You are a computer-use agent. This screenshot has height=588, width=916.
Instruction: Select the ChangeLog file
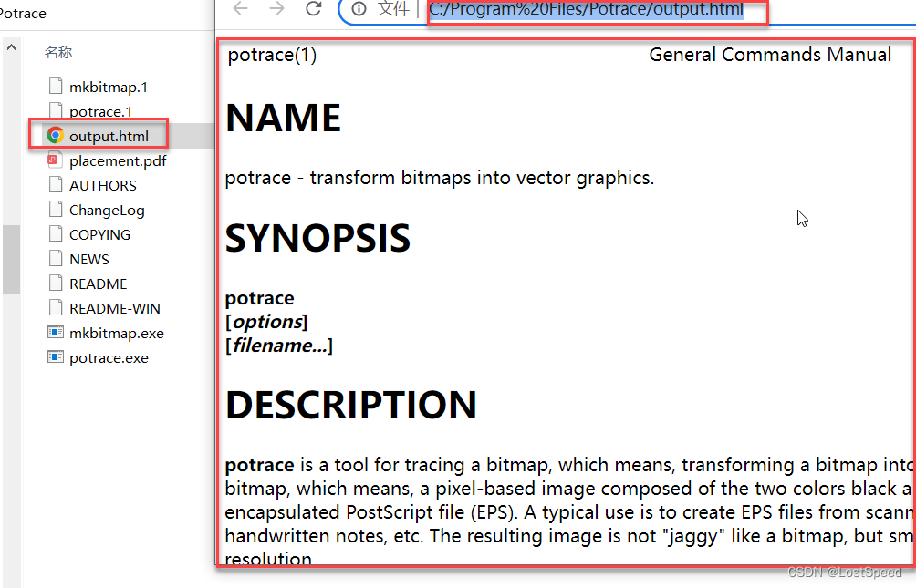(107, 209)
